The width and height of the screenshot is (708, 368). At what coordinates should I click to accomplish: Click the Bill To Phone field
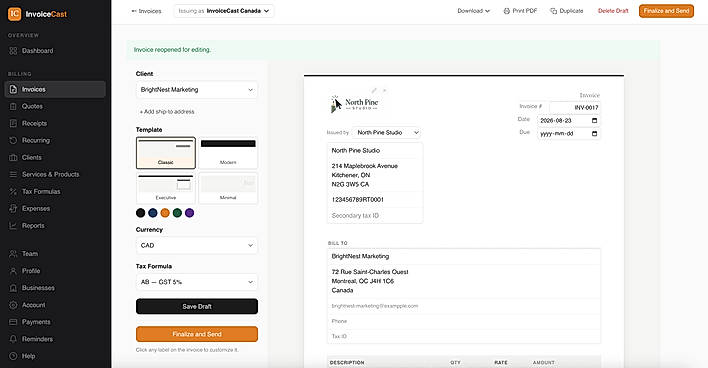(464, 321)
